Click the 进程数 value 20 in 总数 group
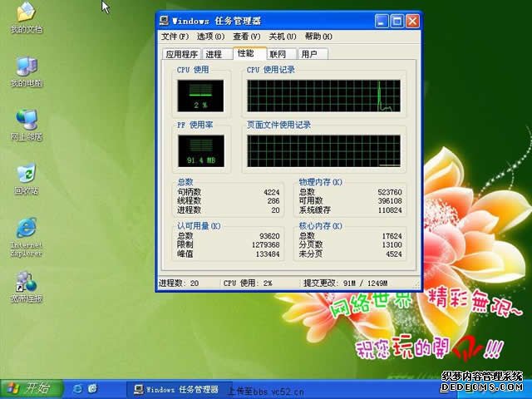Screen dimensions: 532x399 (x=275, y=210)
